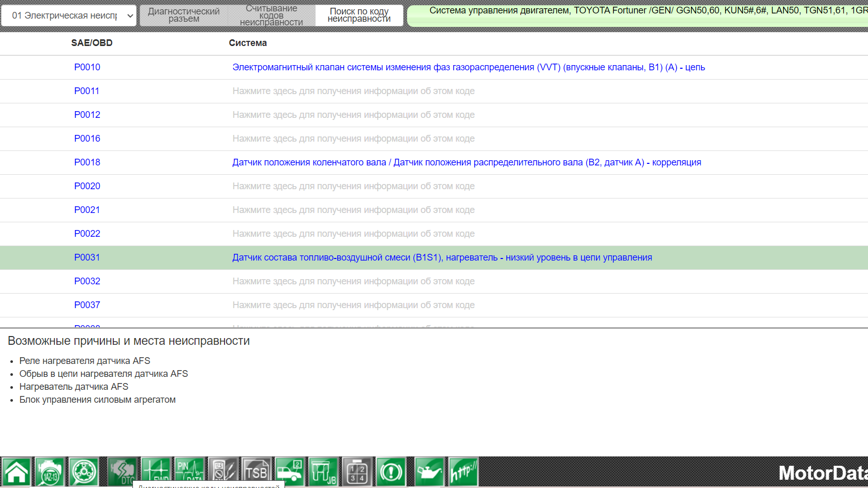
Task: Open 'Считывание кодов неисправности' tab
Action: 272,16
